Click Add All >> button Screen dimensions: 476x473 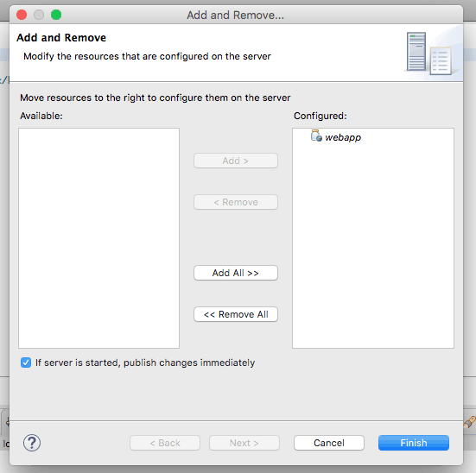pos(236,273)
